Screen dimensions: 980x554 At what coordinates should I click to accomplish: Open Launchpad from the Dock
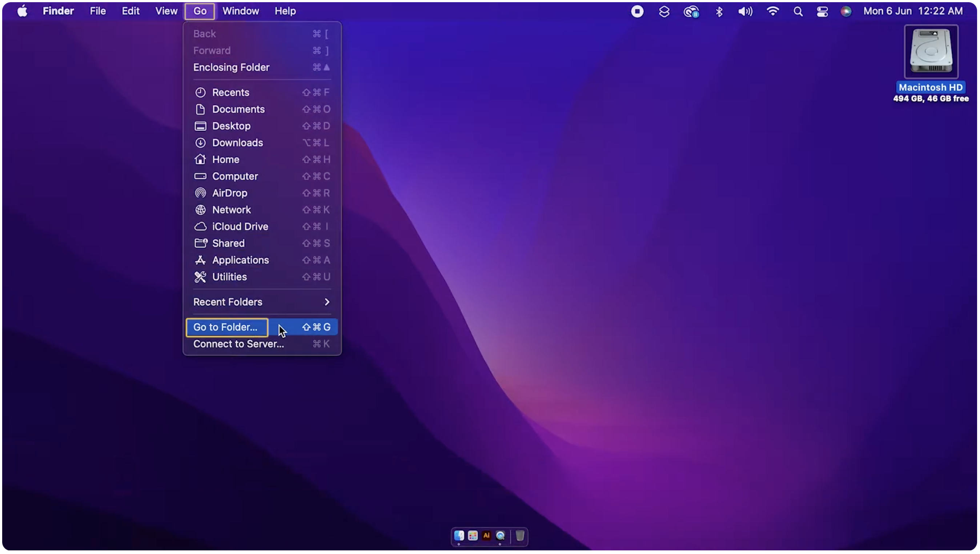click(473, 536)
